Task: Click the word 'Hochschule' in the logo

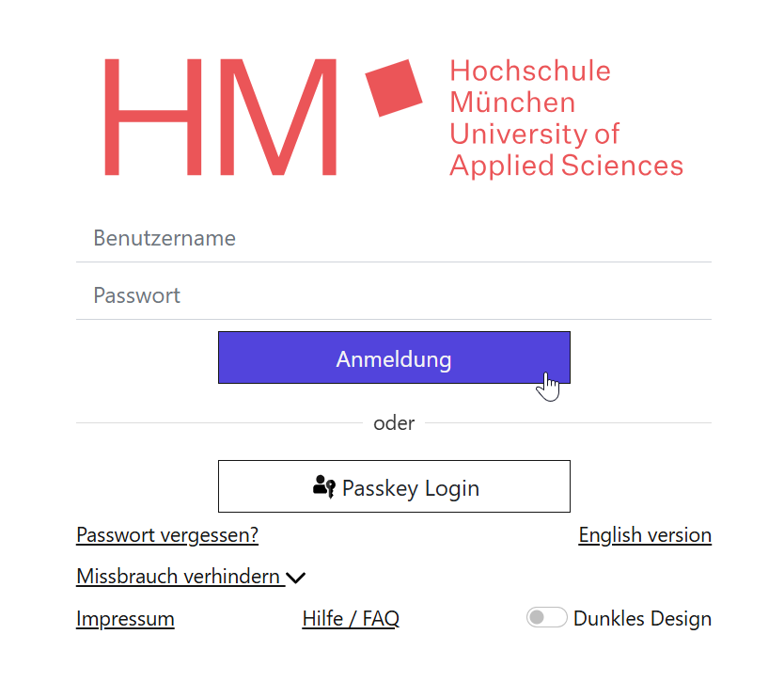Action: tap(530, 71)
